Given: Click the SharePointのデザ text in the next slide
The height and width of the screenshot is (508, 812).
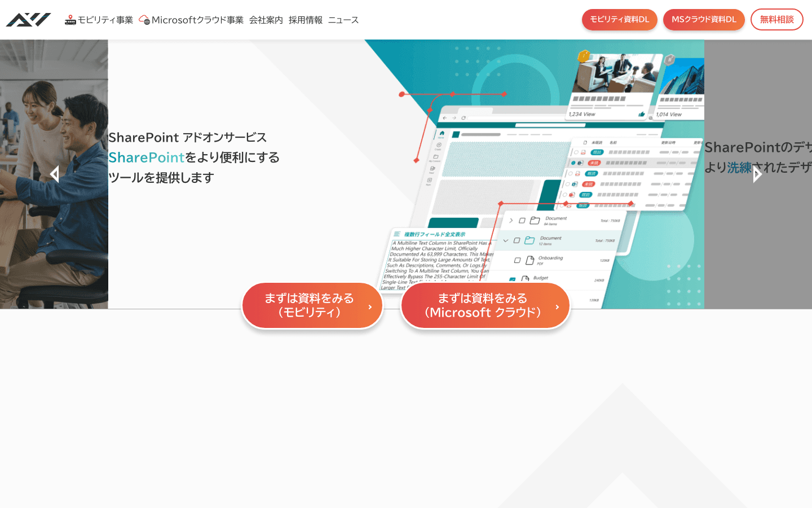Looking at the screenshot, I should (758, 147).
